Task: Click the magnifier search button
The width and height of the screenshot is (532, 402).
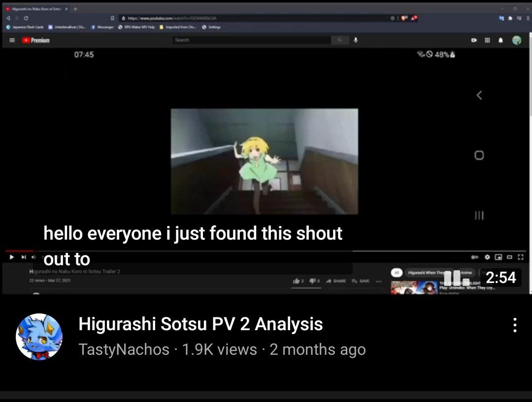Action: pyautogui.click(x=339, y=40)
